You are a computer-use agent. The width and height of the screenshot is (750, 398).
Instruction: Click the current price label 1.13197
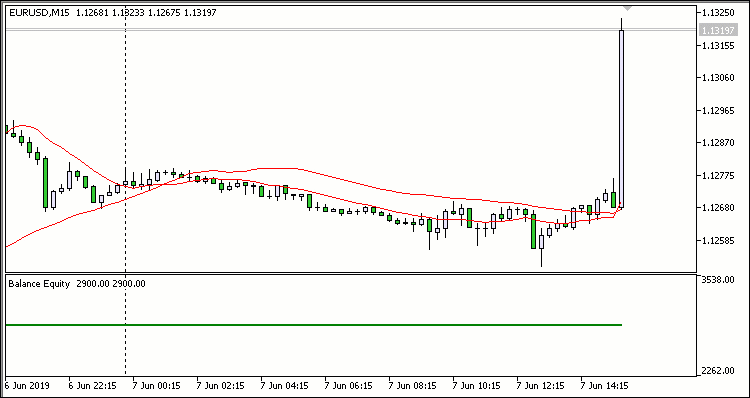[717, 31]
